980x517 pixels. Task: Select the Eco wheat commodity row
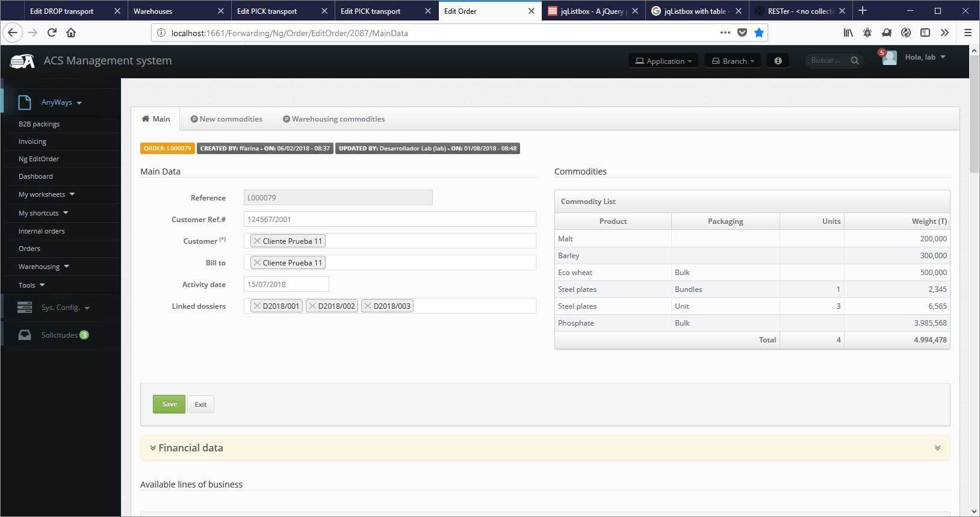tap(752, 272)
